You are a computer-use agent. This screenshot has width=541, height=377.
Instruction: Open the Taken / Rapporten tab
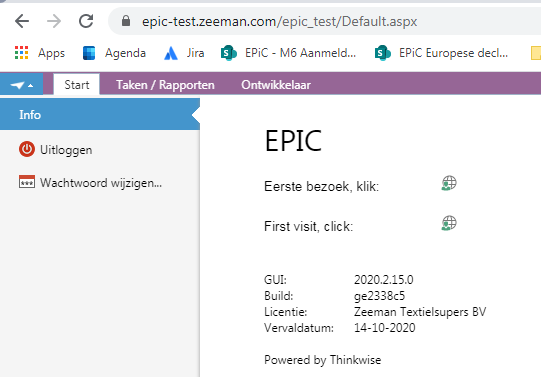[x=165, y=85]
